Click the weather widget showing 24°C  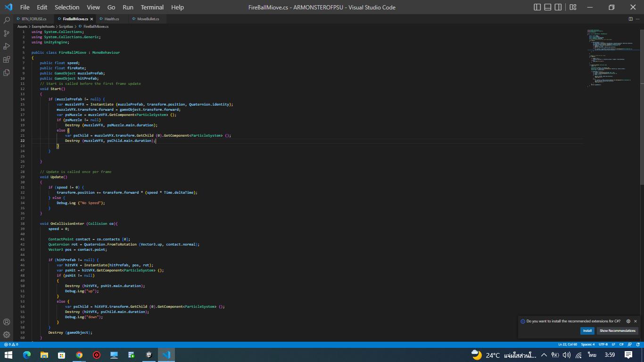click(504, 355)
